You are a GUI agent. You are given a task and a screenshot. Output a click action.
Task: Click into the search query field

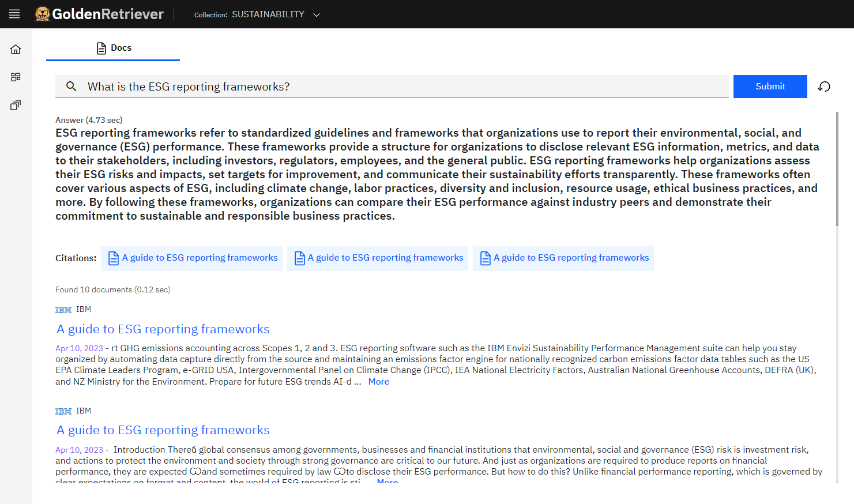[404, 86]
